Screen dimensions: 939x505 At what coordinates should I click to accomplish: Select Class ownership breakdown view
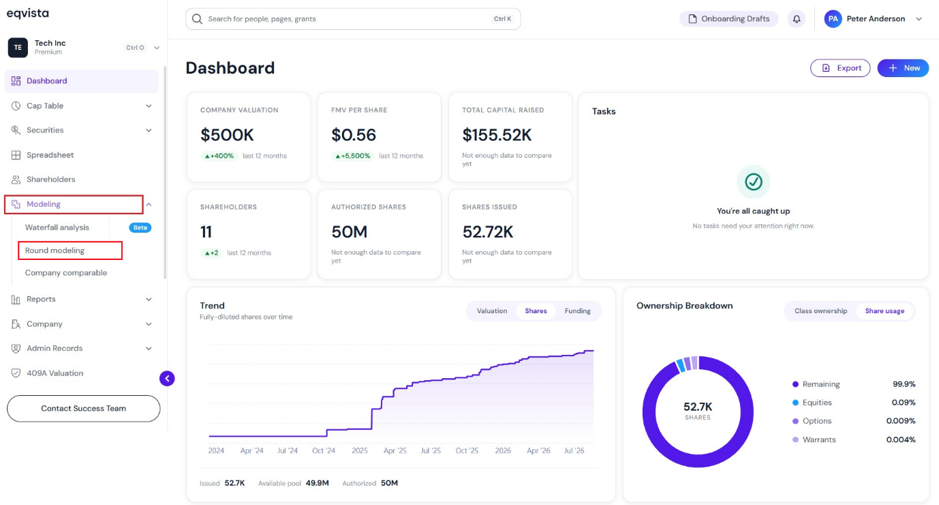tap(820, 311)
